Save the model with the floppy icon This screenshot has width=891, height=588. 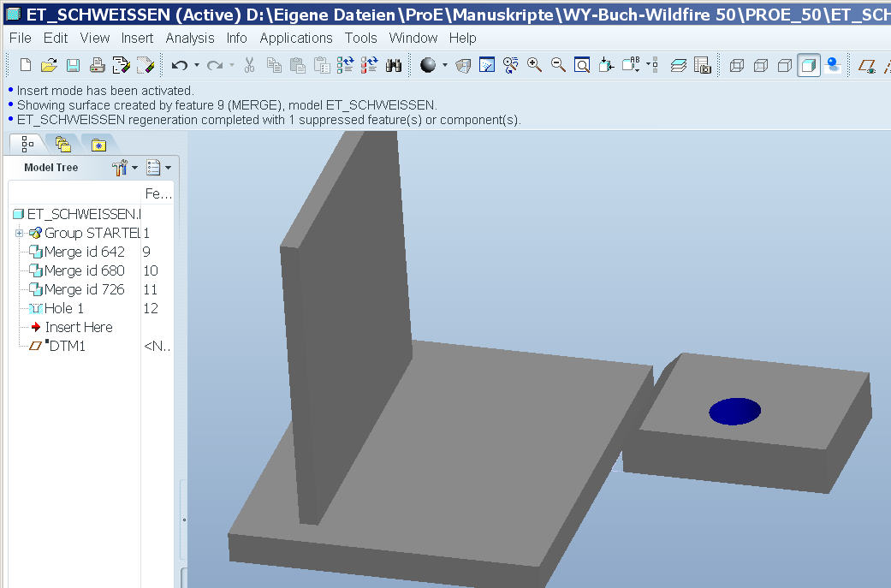(73, 65)
